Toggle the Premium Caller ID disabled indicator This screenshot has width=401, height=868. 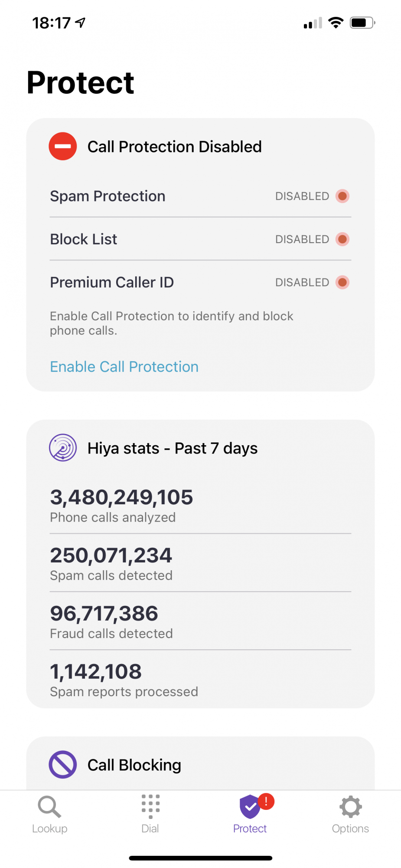[342, 283]
